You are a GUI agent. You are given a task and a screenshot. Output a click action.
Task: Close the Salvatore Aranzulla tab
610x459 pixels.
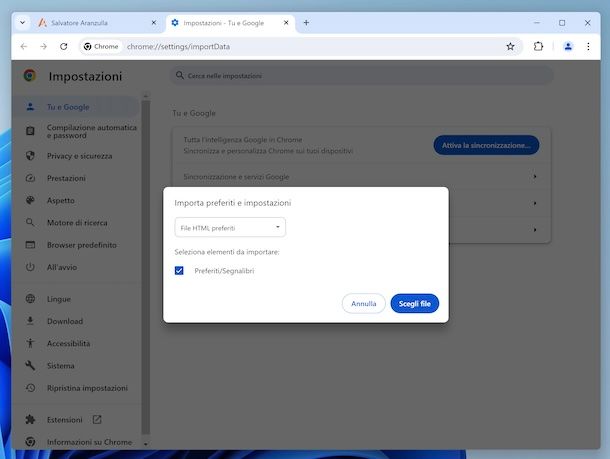154,23
